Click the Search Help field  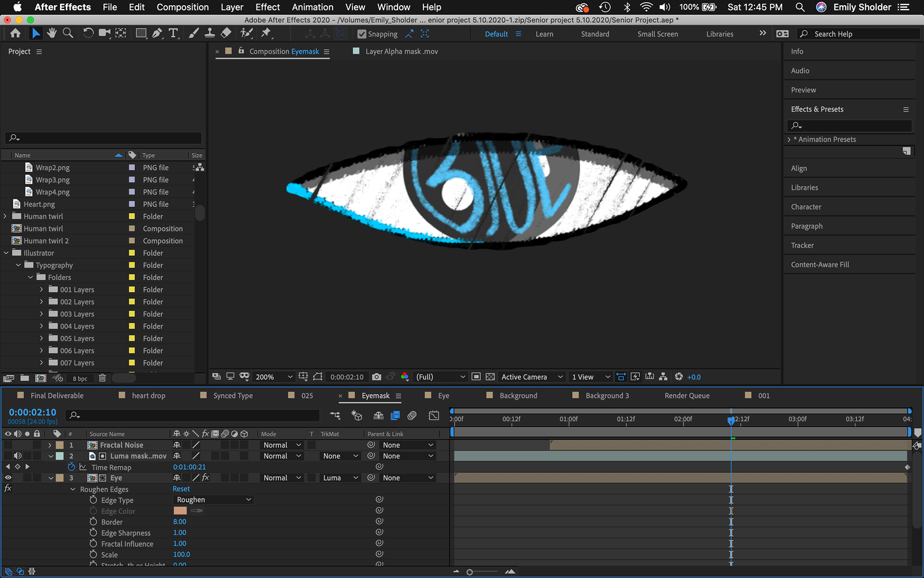point(859,34)
